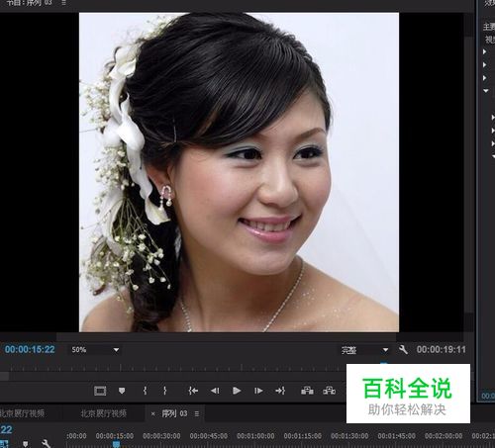The width and height of the screenshot is (495, 448).
Task: Click the Extract button
Action: coord(329,391)
